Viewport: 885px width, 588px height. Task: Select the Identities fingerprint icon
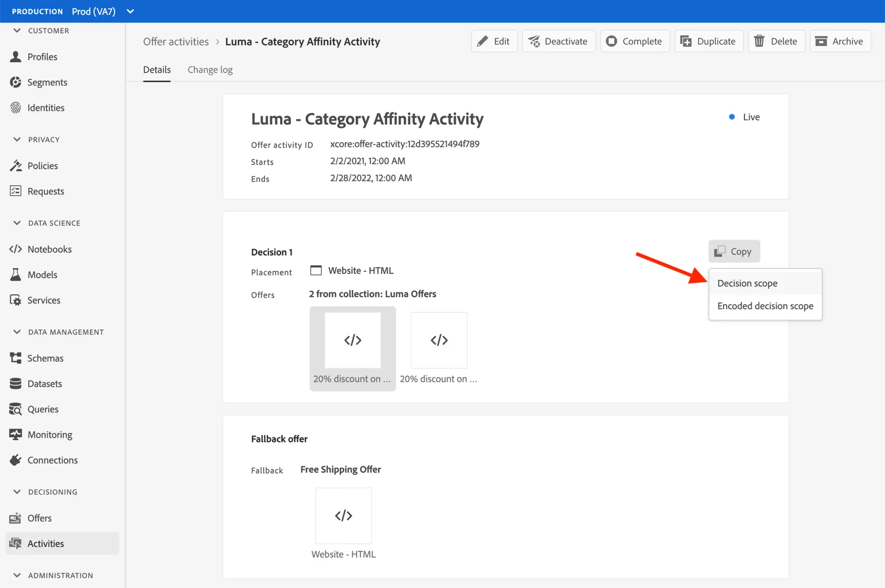16,108
